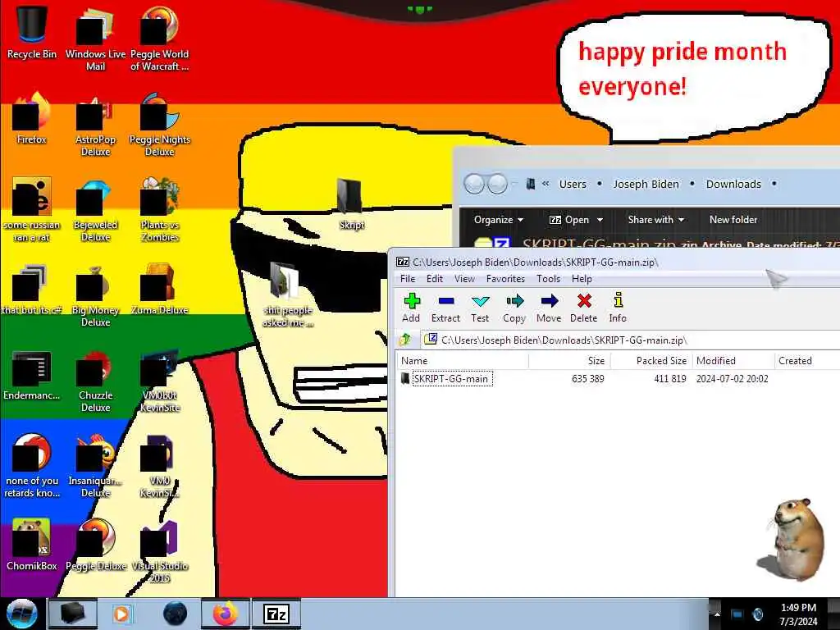This screenshot has height=630, width=840.
Task: Open the Tools menu in 7-Zip
Action: [x=549, y=279]
